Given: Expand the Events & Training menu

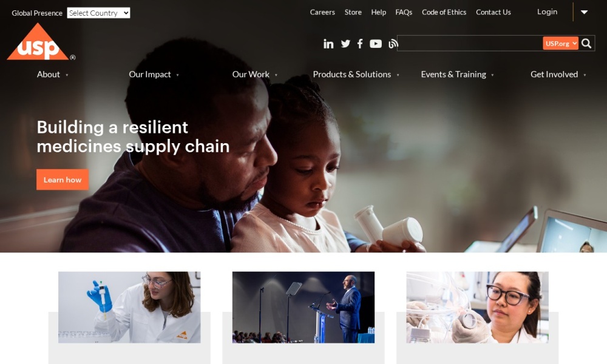Looking at the screenshot, I should (457, 74).
